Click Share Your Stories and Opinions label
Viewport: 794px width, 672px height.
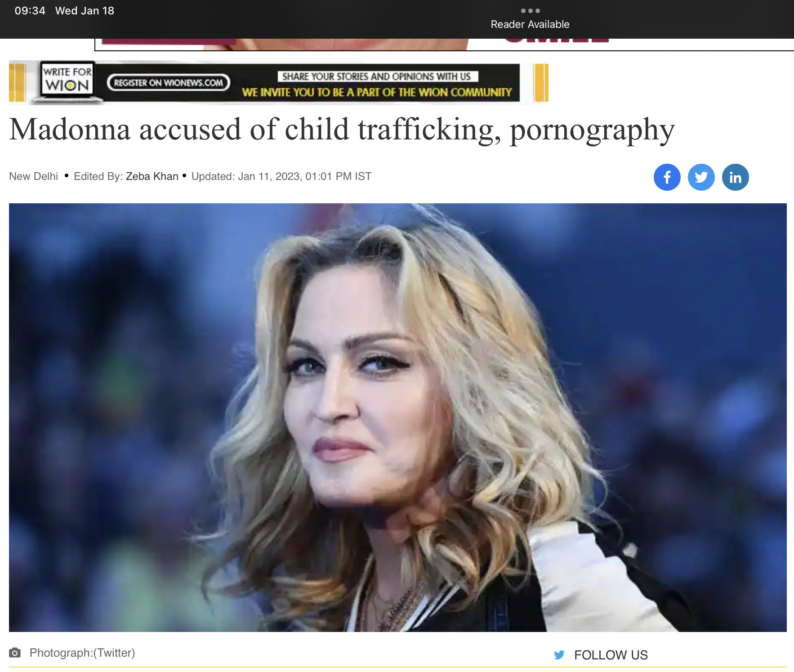click(x=377, y=76)
